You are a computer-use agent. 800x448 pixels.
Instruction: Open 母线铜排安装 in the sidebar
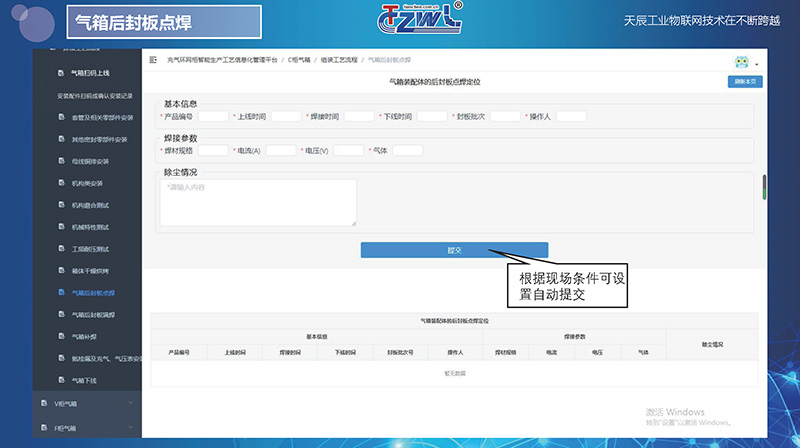[90, 162]
